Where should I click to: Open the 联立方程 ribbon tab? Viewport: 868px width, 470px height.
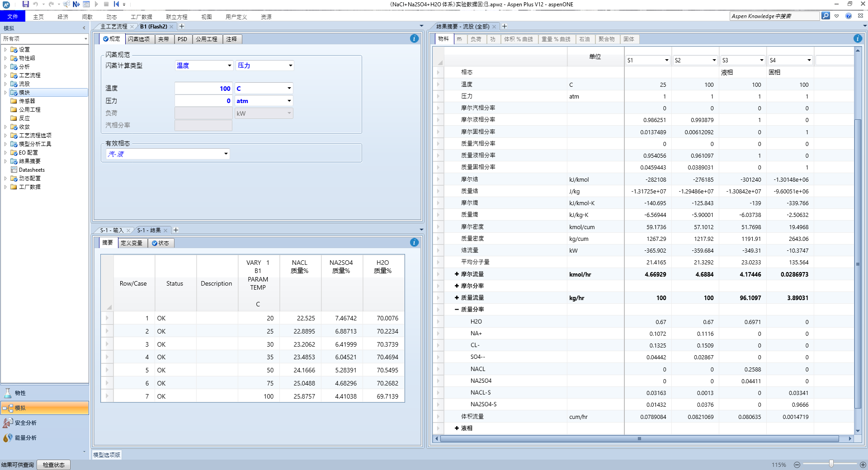[176, 17]
